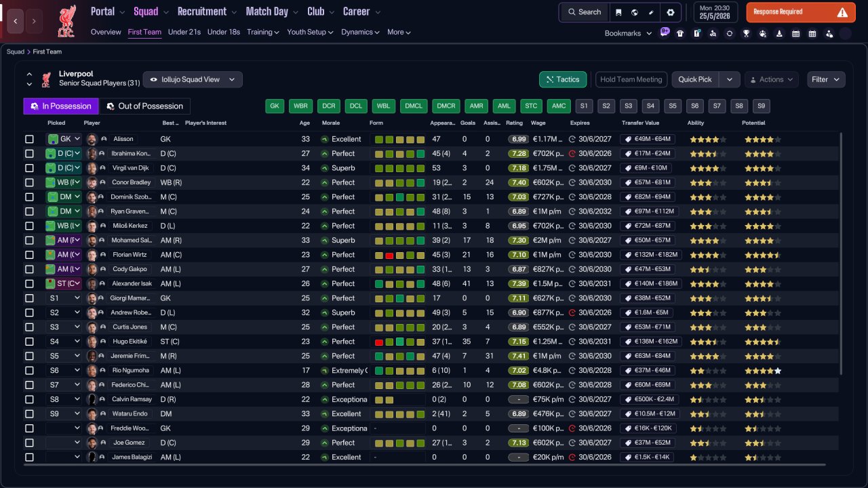Screen dimensions: 868x488
Task: Open the Filter dropdown
Action: (x=826, y=79)
